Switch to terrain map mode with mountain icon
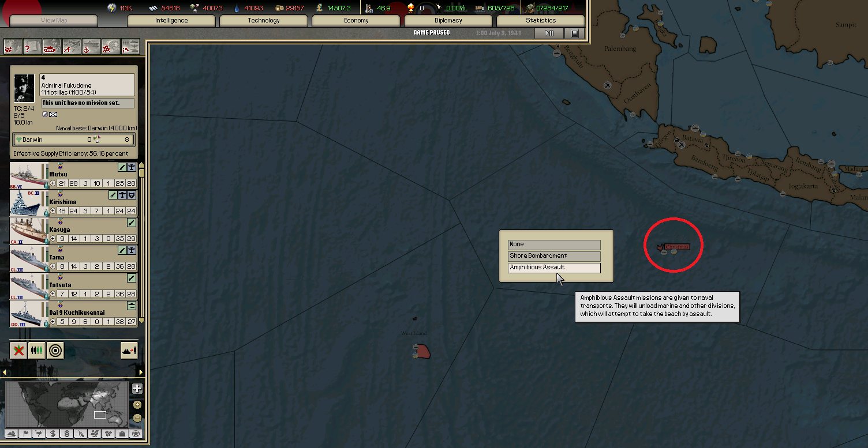The height and width of the screenshot is (448, 868). (x=11, y=434)
